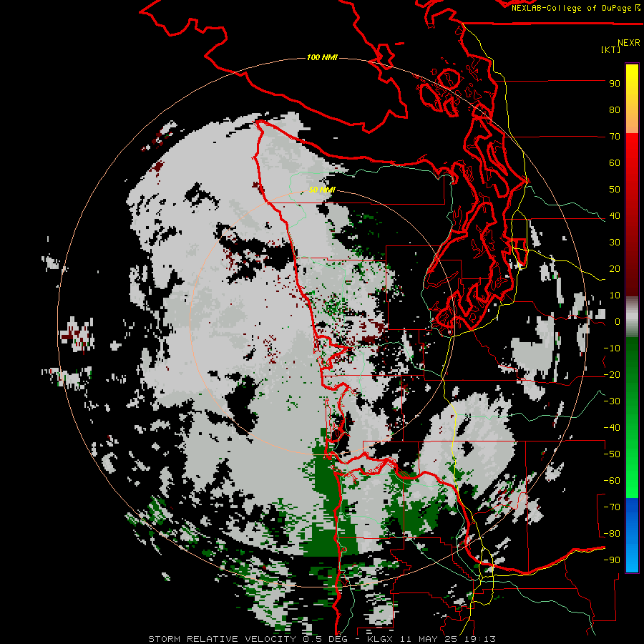644x644 pixels.
Task: Click the 100 NMI range ring label
Action: [x=322, y=57]
